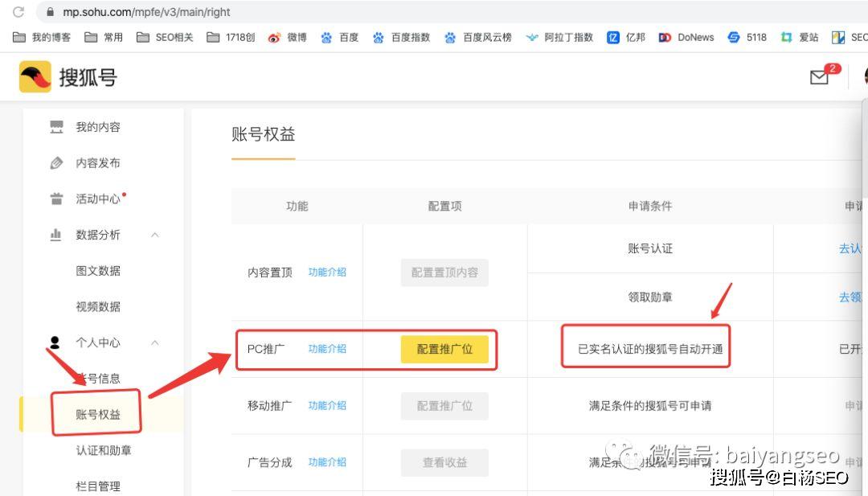Click the 活动中心 gift icon
The width and height of the screenshot is (868, 496).
point(56,199)
